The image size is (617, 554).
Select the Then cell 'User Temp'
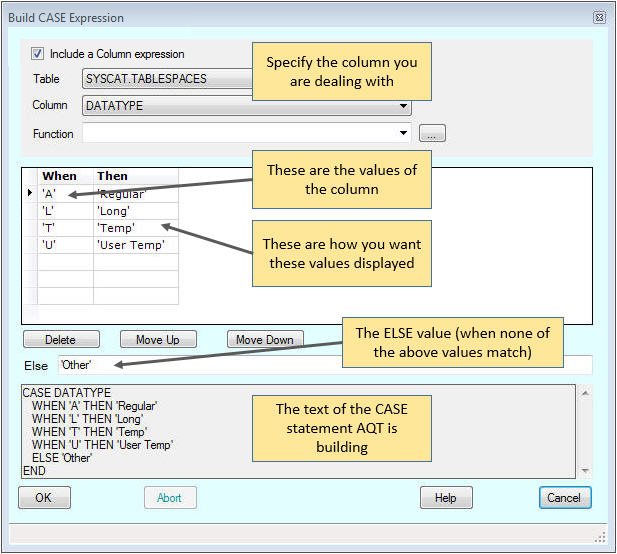click(x=136, y=245)
